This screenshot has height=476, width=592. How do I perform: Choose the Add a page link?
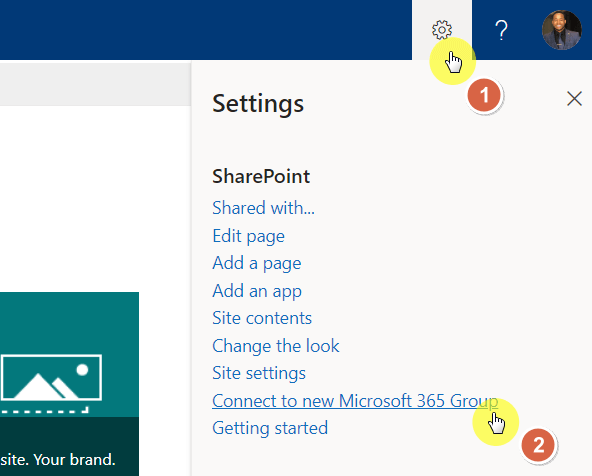pos(257,263)
